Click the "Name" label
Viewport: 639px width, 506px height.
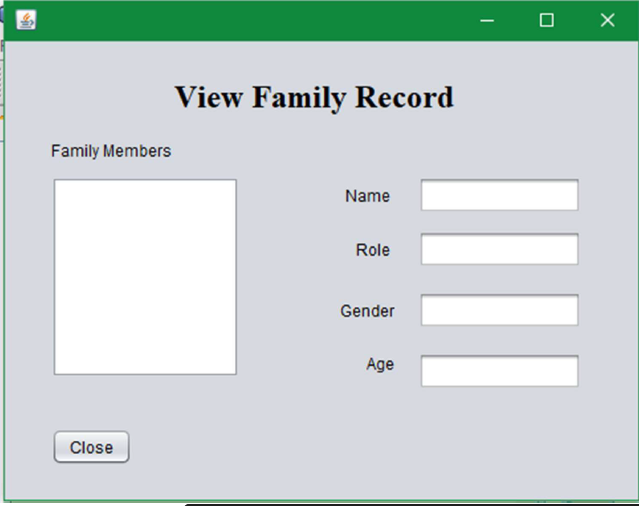pyautogui.click(x=367, y=196)
